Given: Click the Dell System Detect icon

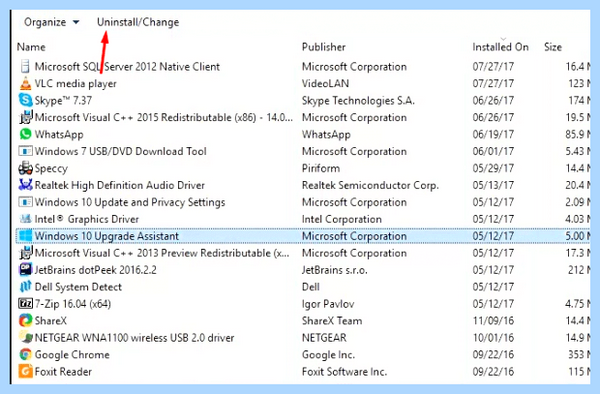Looking at the screenshot, I should pos(25,287).
